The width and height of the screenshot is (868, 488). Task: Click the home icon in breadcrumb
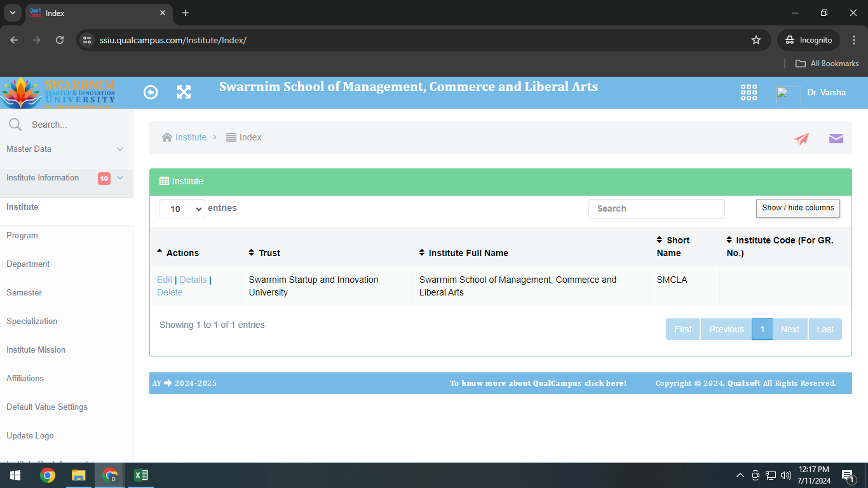167,137
